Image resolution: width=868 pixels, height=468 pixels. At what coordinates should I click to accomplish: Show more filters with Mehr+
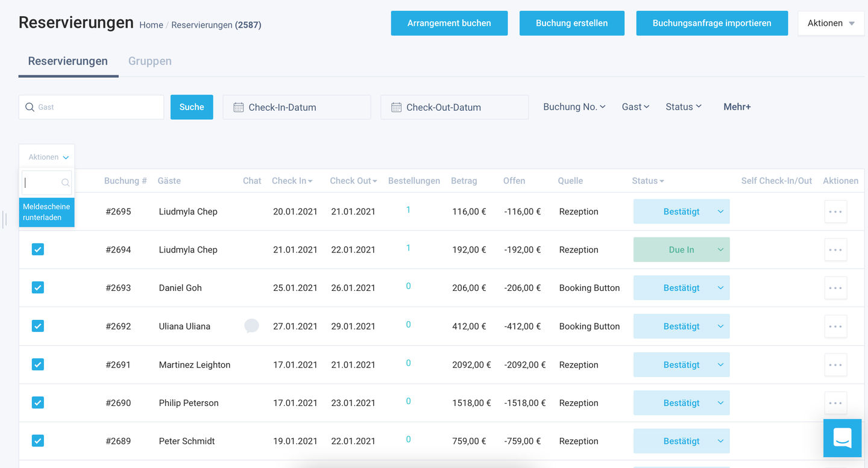tap(737, 107)
